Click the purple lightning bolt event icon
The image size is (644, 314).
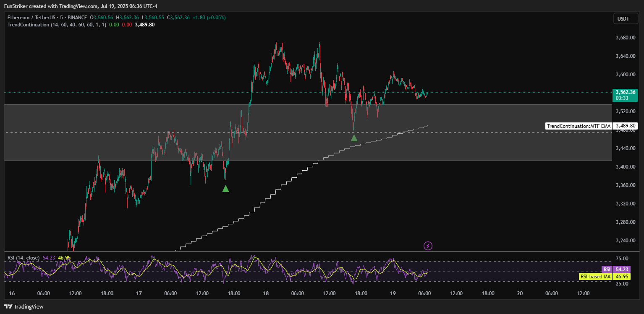428,246
